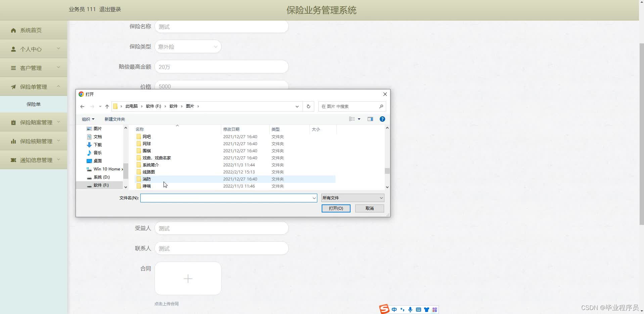Image resolution: width=644 pixels, height=314 pixels.
Task: Open the IME soft keyboard icon
Action: click(x=418, y=310)
